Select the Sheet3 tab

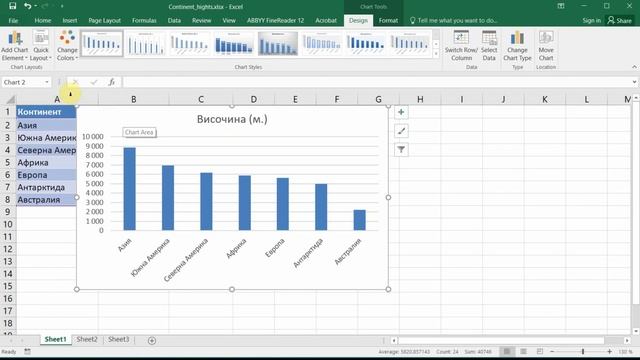tap(119, 340)
